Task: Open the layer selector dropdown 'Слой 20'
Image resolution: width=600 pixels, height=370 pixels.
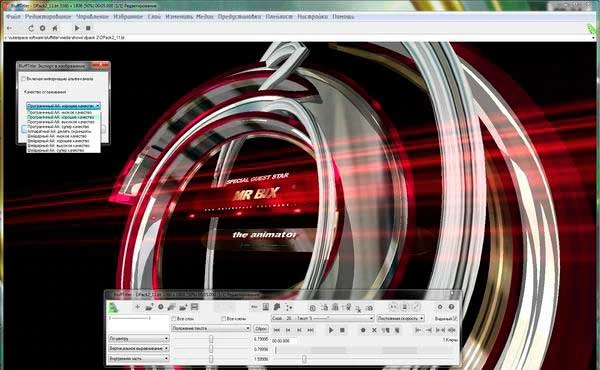Action: [322, 318]
